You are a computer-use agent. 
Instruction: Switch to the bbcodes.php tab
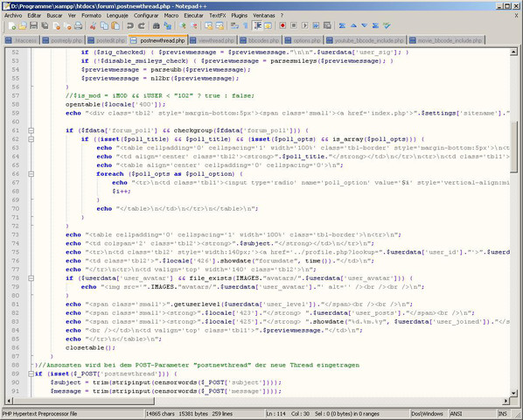pyautogui.click(x=260, y=40)
